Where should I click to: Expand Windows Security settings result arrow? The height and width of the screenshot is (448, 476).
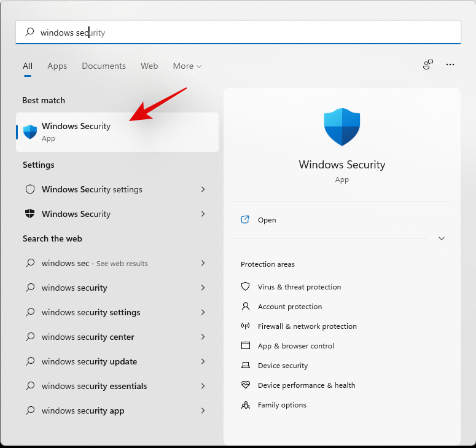pyautogui.click(x=203, y=189)
